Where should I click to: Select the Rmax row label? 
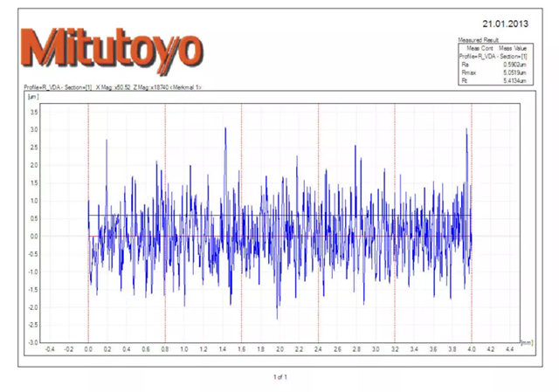[x=468, y=72]
